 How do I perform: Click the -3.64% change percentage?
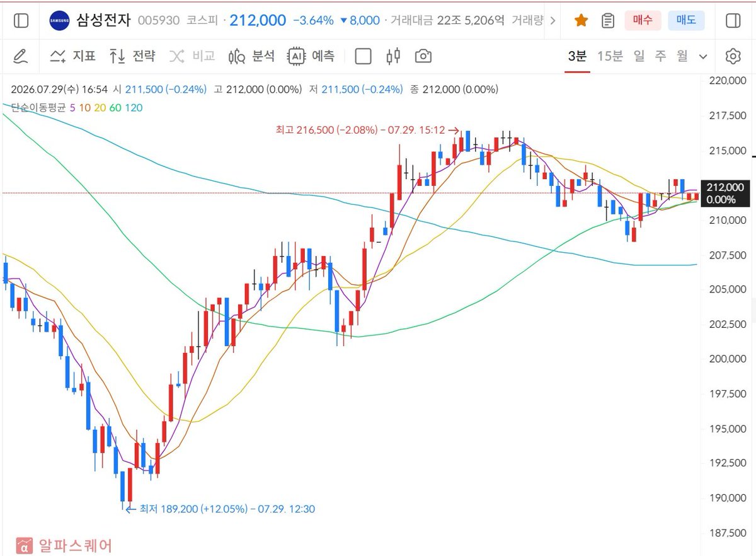[313, 21]
